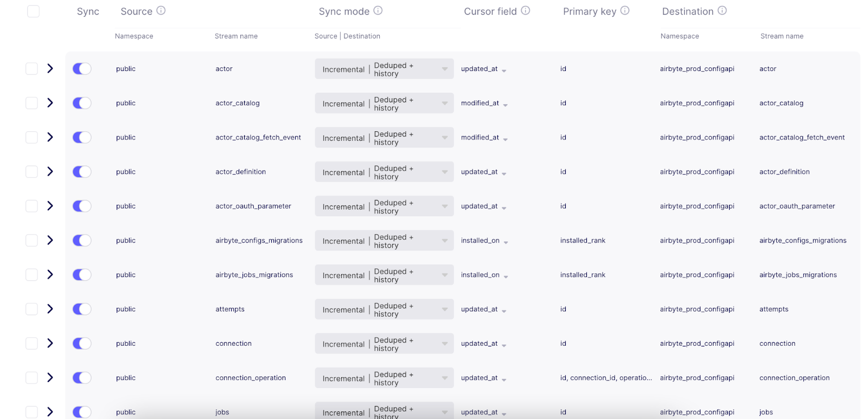Turn off sync for airbyte_configs_migrations
Viewport: 868px width, 419px height.
pos(82,241)
